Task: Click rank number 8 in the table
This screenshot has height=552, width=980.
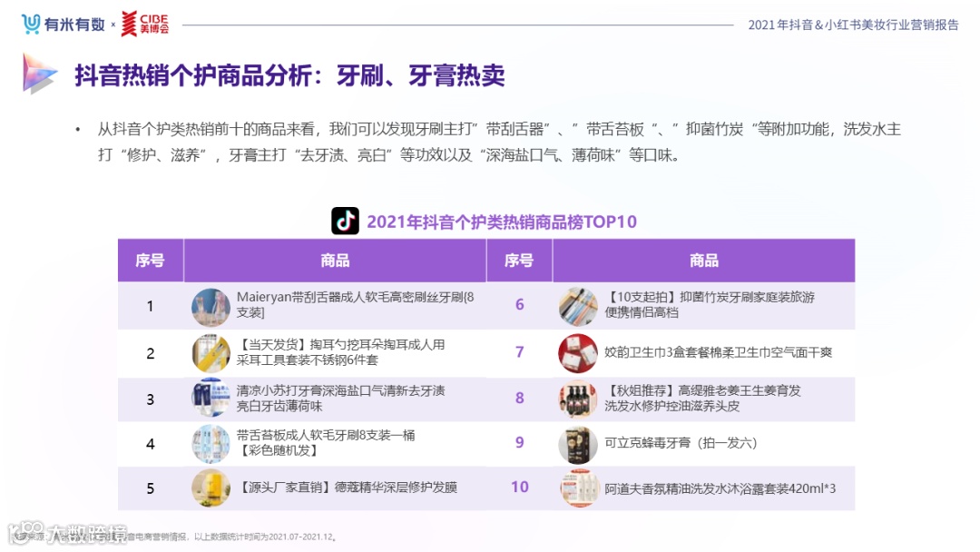Action: click(519, 398)
